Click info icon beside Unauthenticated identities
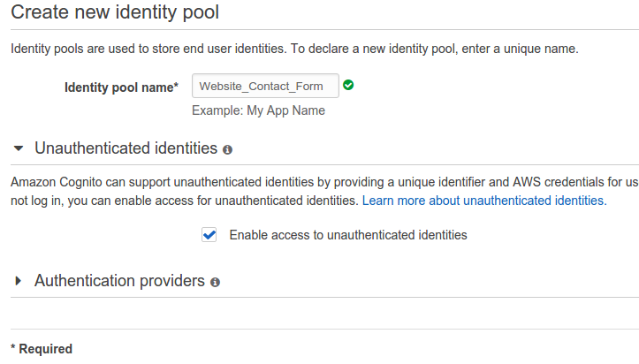The height and width of the screenshot is (364, 639). click(x=227, y=149)
